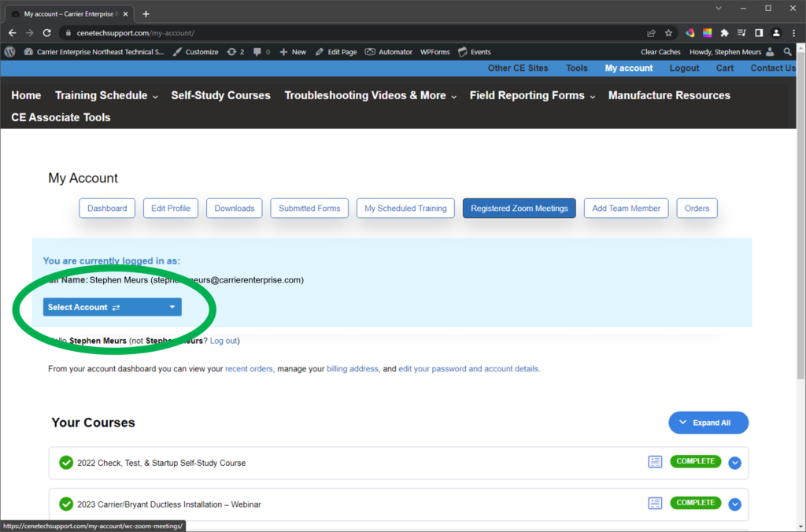This screenshot has width=806, height=532.
Task: Open a new browser tab
Action: 146,14
